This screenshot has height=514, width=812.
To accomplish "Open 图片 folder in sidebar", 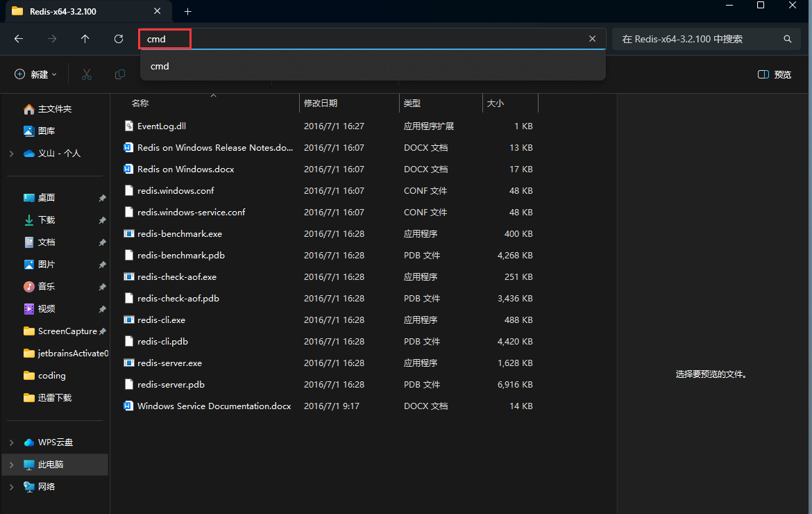I will point(46,265).
